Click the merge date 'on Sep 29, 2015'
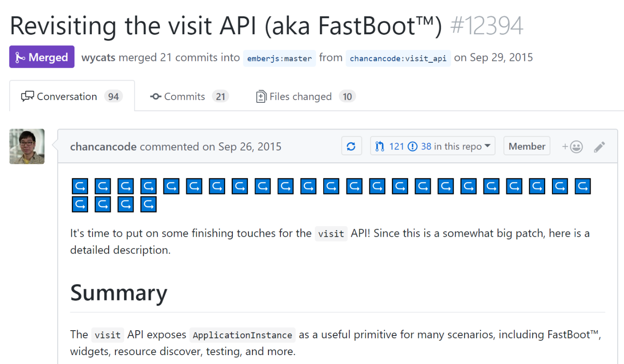The image size is (624, 364). click(x=494, y=57)
